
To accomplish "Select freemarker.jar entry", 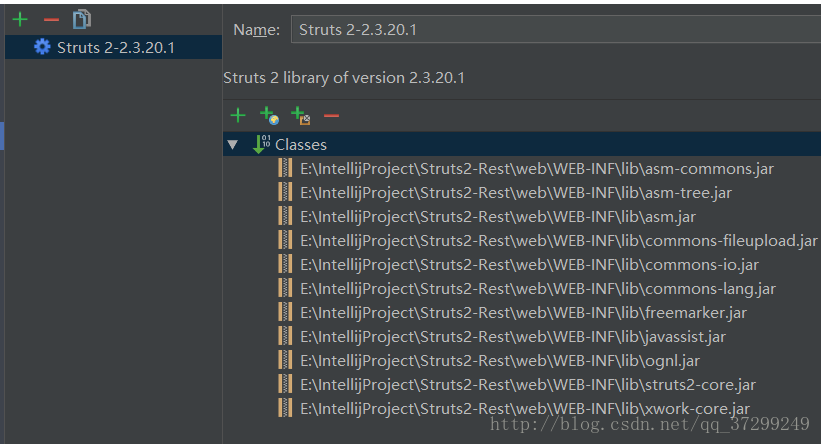I will pos(523,313).
